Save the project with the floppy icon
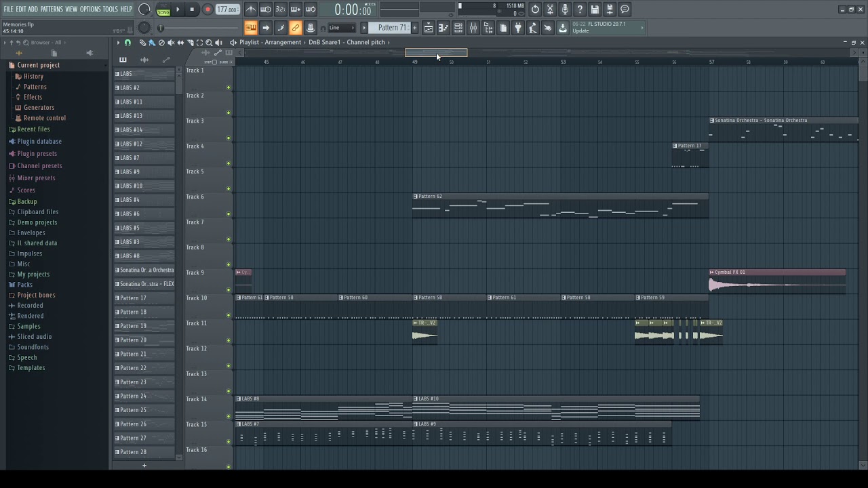 pos(595,9)
